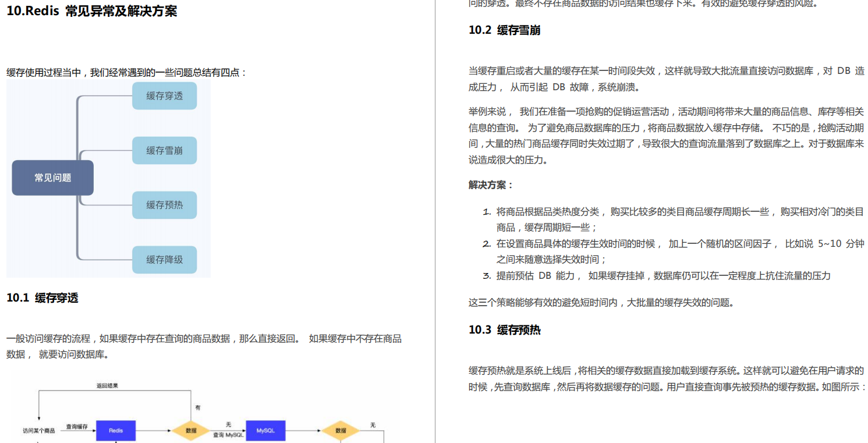This screenshot has width=868, height=443.
Task: Click the line "商品，缓存周期短一些；"
Action: point(547,228)
